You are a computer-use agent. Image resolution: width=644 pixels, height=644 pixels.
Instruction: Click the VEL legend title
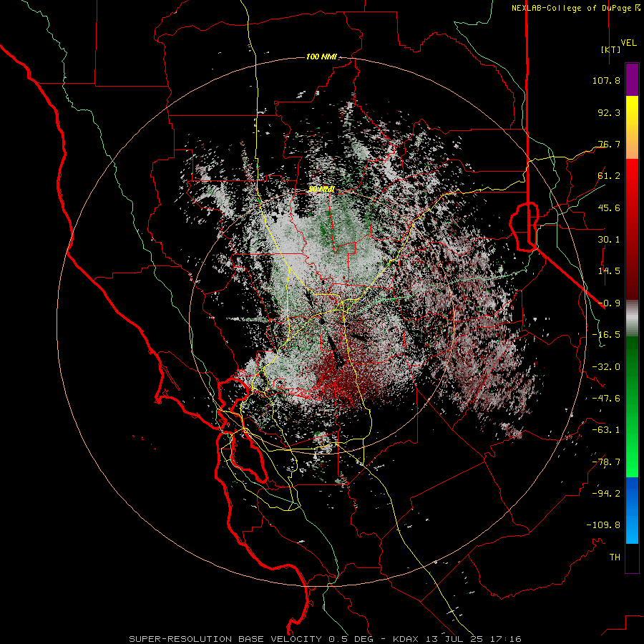click(628, 43)
